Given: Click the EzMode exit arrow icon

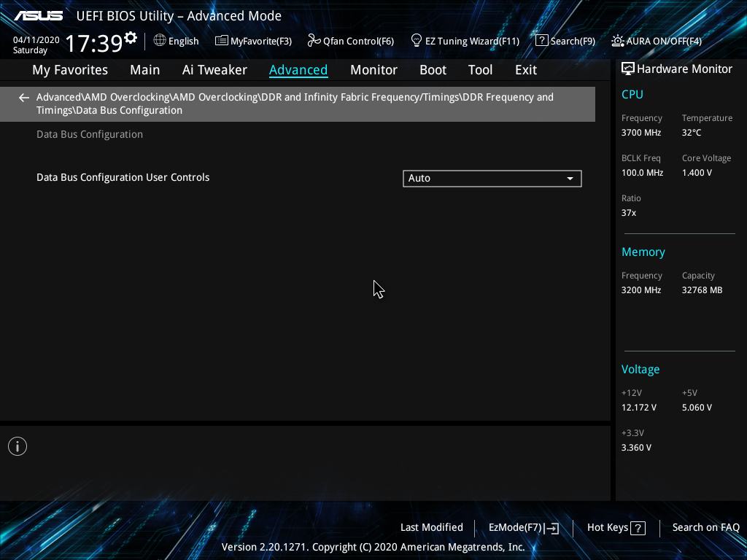Looking at the screenshot, I should [x=551, y=528].
